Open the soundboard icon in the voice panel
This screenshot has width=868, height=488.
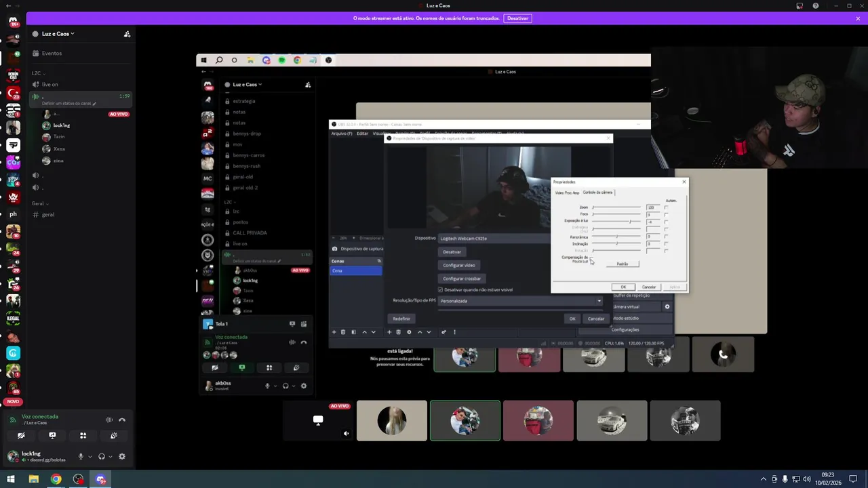click(114, 436)
